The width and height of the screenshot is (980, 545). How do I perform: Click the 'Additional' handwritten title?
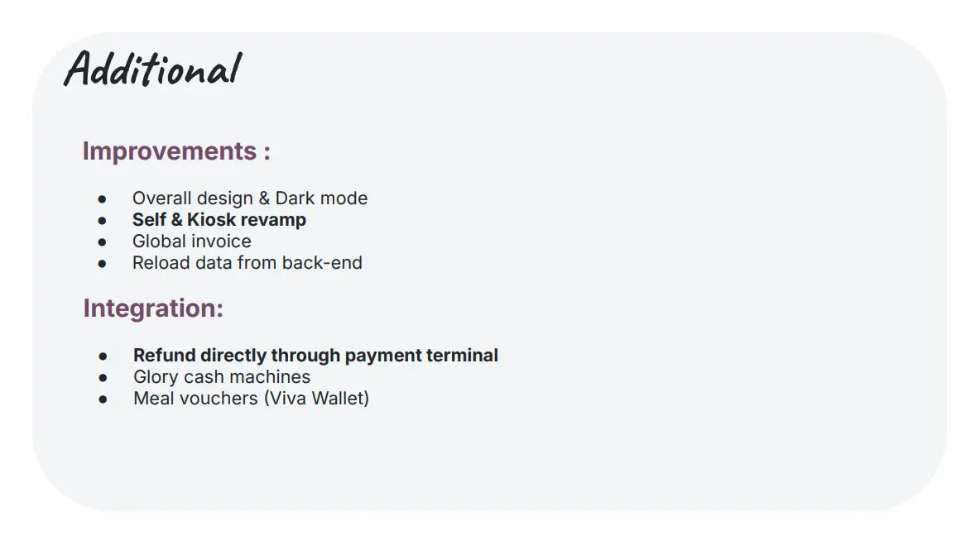coord(153,68)
